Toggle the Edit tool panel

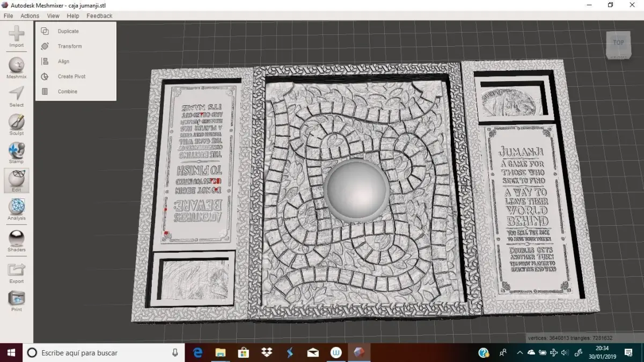pyautogui.click(x=16, y=181)
